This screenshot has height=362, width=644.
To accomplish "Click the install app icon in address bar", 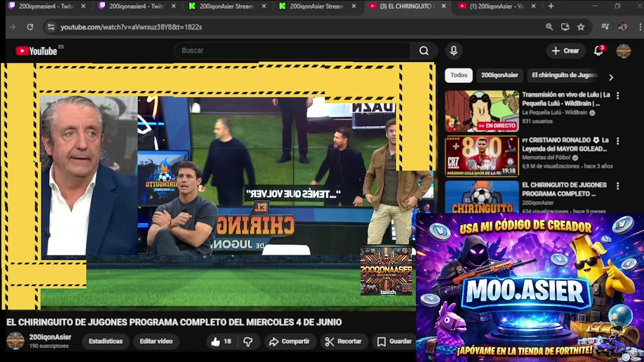I will click(x=565, y=27).
